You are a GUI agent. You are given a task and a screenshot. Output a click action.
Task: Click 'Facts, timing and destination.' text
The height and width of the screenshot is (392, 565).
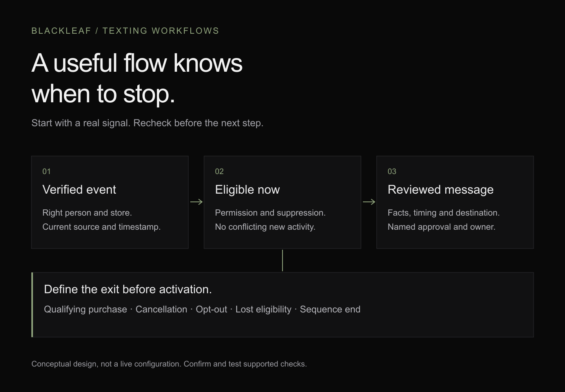click(444, 213)
